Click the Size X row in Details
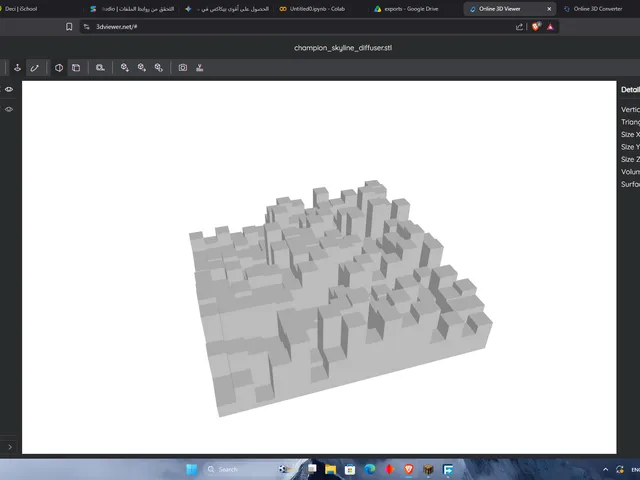 point(630,134)
